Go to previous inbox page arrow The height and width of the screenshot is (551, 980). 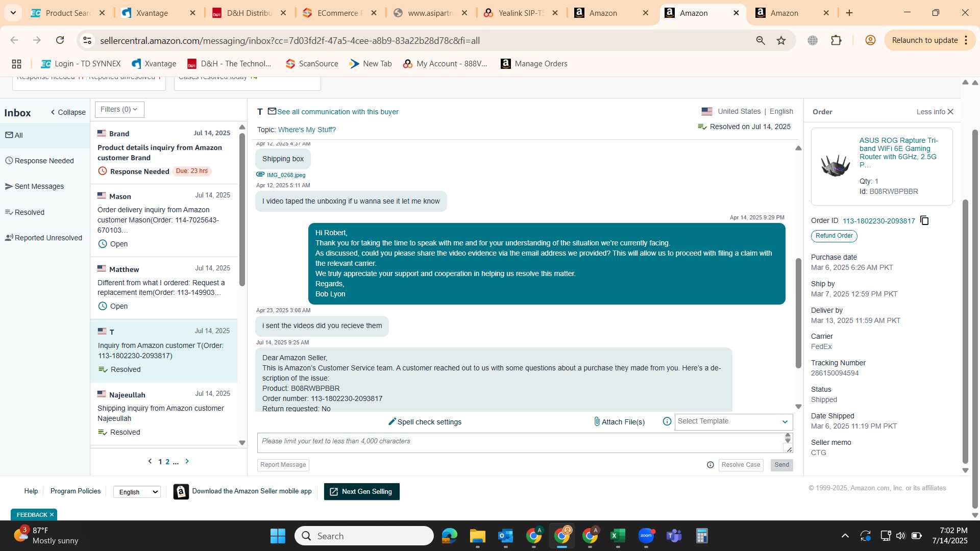[x=150, y=461]
